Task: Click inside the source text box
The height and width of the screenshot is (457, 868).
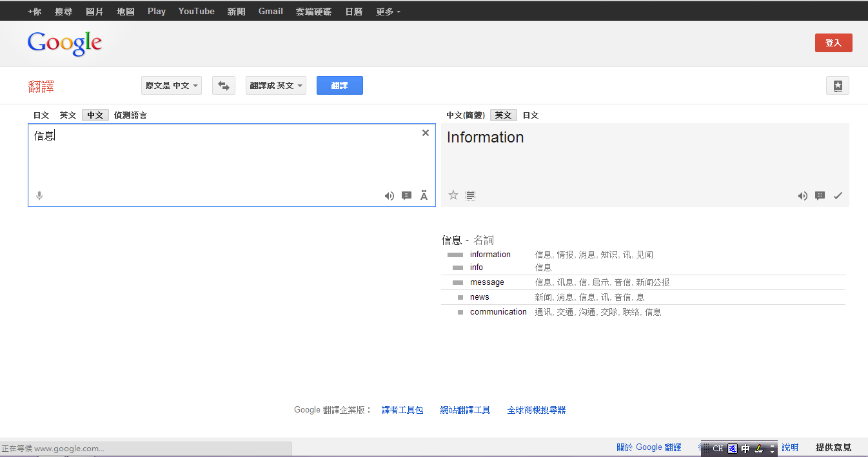Action: coord(232,165)
